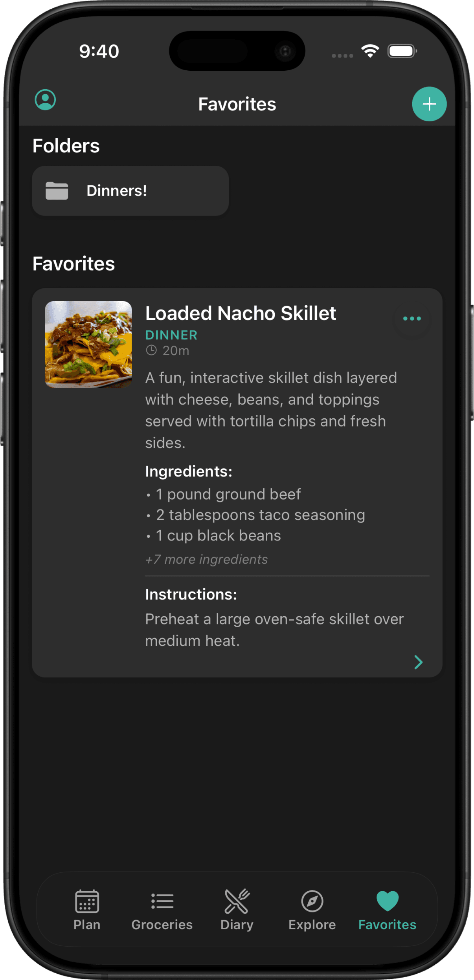Viewport: 474px width, 980px height.
Task: Select the DINNER category label
Action: [171, 335]
